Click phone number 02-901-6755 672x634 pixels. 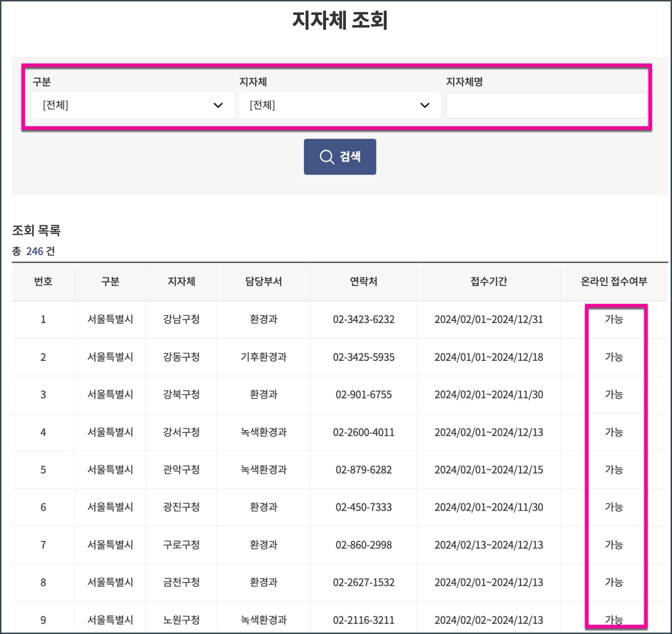pos(363,394)
